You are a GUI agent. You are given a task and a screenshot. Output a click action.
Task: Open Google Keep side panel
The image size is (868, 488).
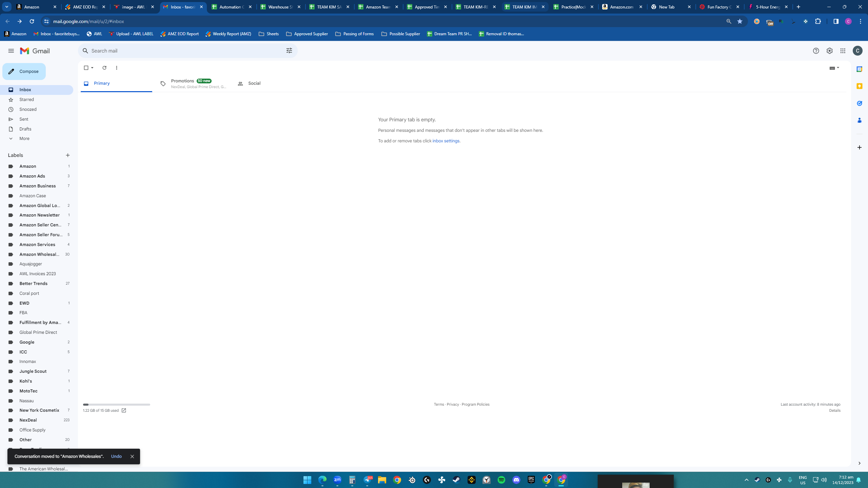pos(859,86)
